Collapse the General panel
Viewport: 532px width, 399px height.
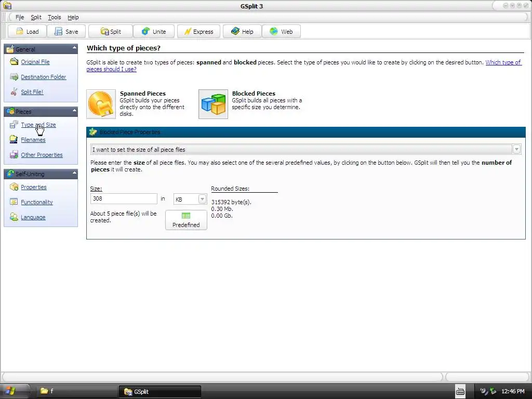[x=74, y=48]
